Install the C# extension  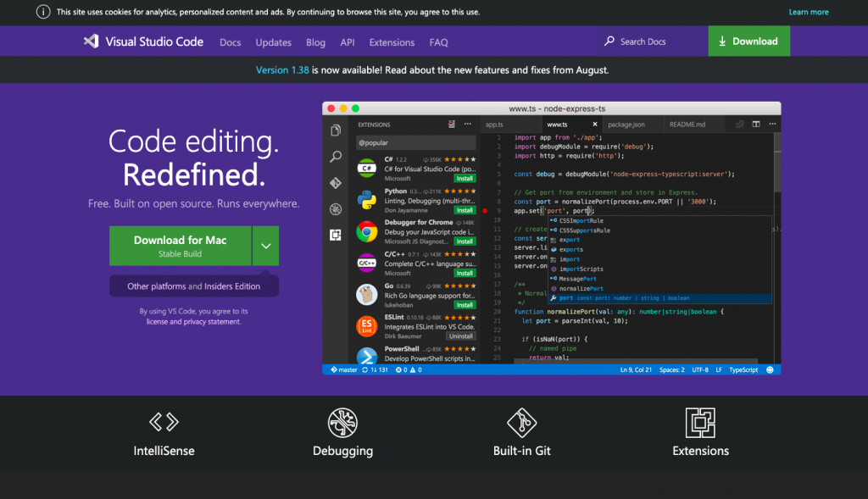[x=465, y=178]
